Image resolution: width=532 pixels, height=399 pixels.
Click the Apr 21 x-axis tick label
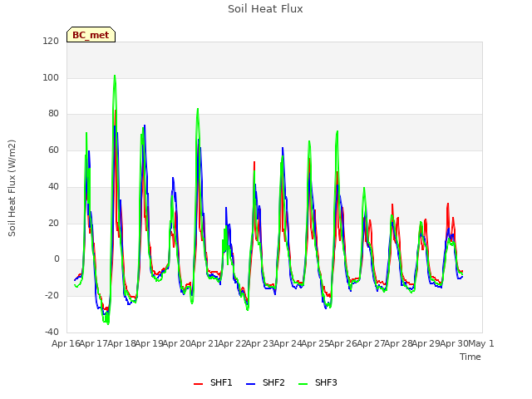(x=204, y=343)
